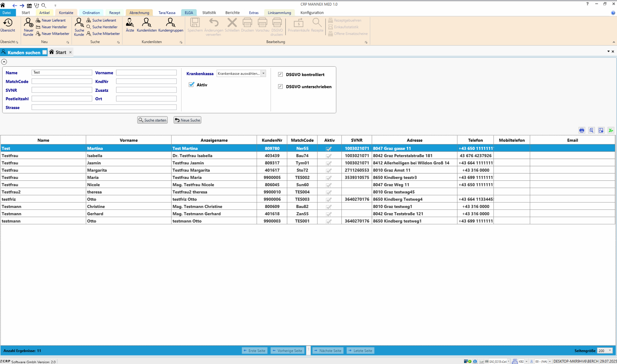Toggle Aktiv checkbox in Testmann Gerhard row
The height and width of the screenshot is (364, 617).
tap(329, 214)
